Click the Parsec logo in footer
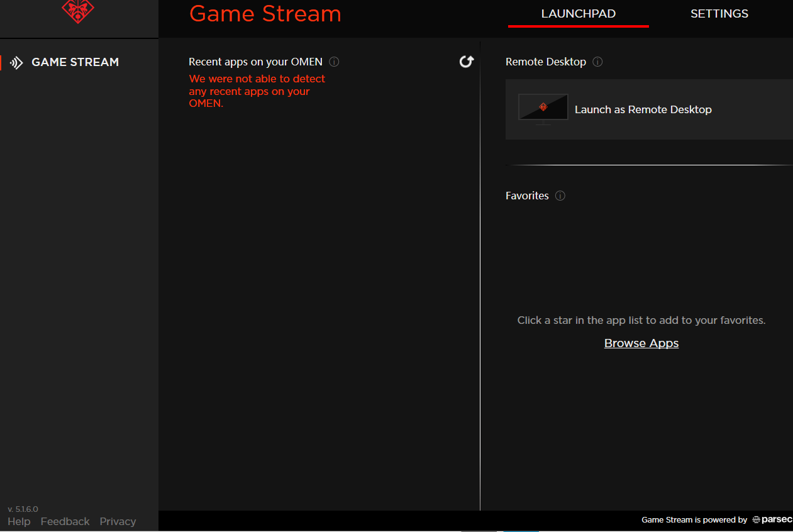 pos(772,520)
